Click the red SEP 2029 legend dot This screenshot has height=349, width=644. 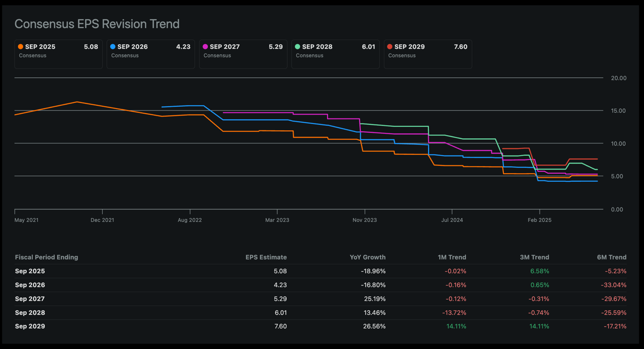click(x=390, y=47)
